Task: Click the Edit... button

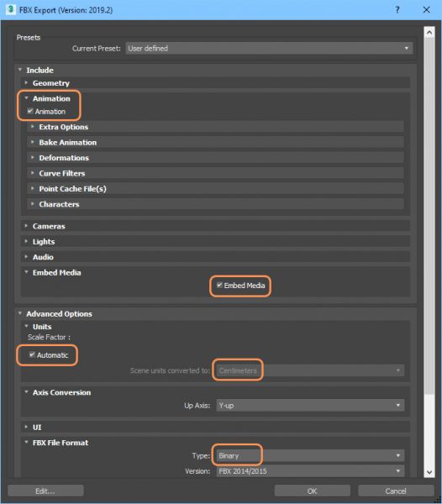Action: pyautogui.click(x=45, y=491)
